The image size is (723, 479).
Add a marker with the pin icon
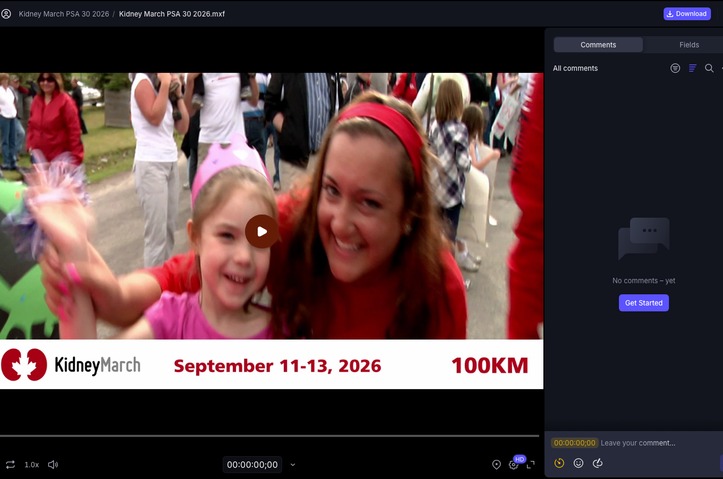coord(497,465)
